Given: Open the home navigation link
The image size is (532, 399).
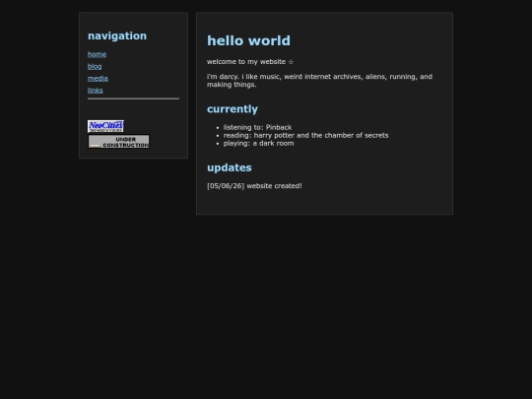Looking at the screenshot, I should coord(97,54).
